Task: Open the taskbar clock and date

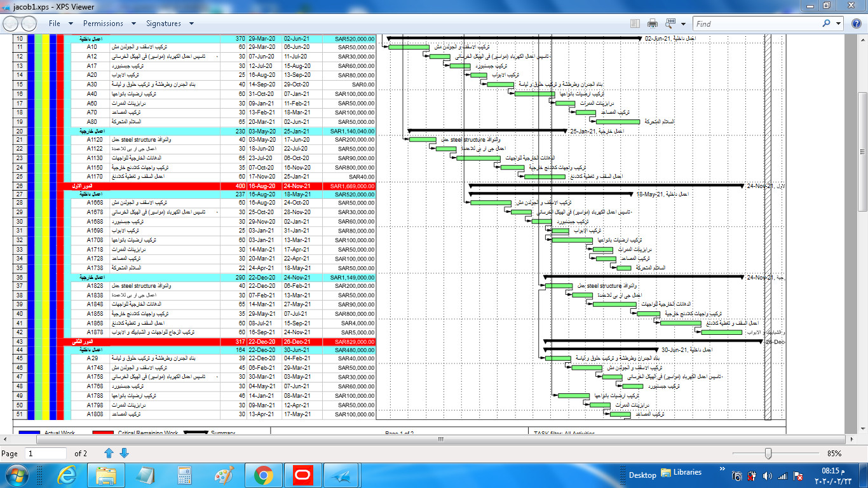Action: point(832,476)
